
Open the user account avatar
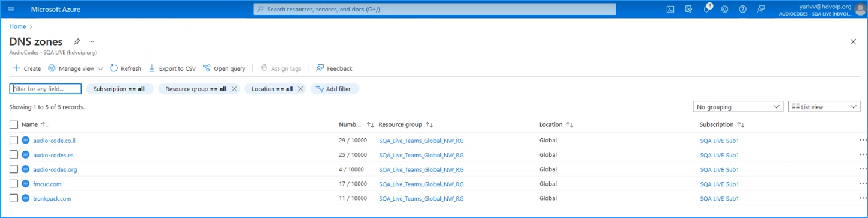point(860,9)
